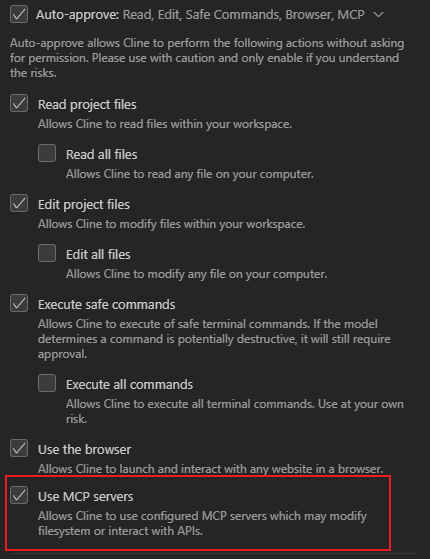Click the 'Read all files' label text
This screenshot has width=430, height=559.
click(x=102, y=155)
